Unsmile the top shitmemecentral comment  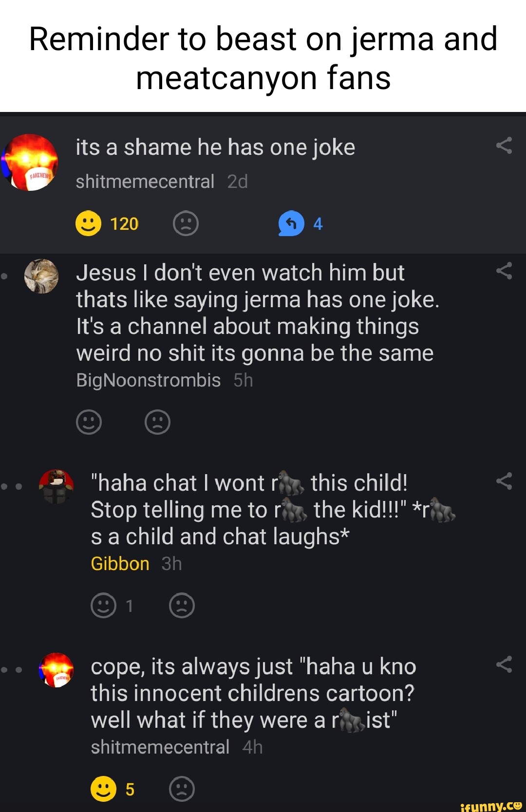point(186,223)
